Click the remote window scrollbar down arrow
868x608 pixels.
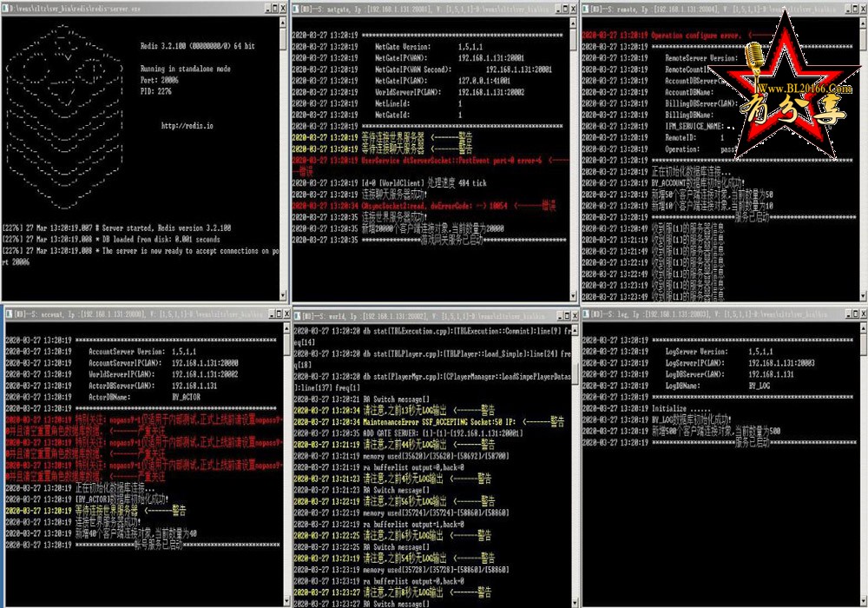pos(863,295)
